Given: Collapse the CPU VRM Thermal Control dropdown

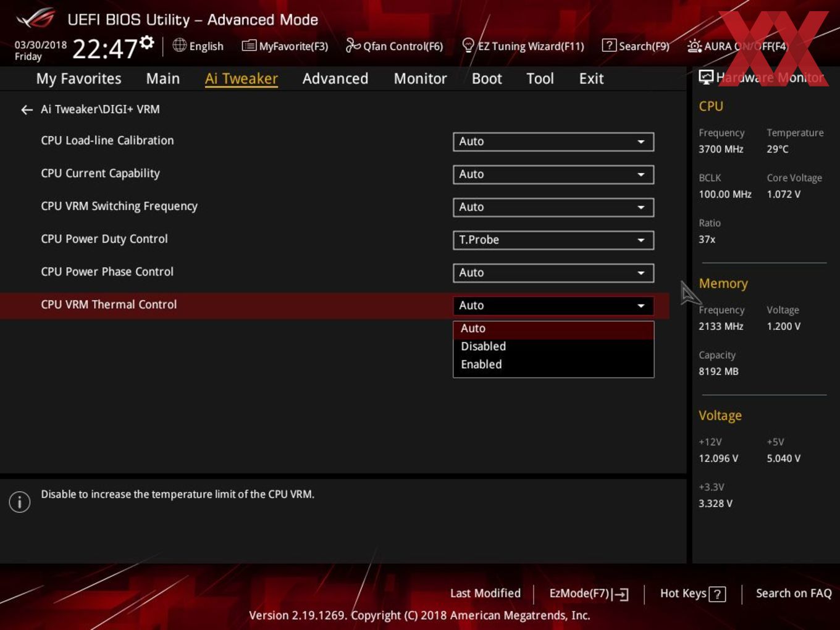Looking at the screenshot, I should click(553, 305).
